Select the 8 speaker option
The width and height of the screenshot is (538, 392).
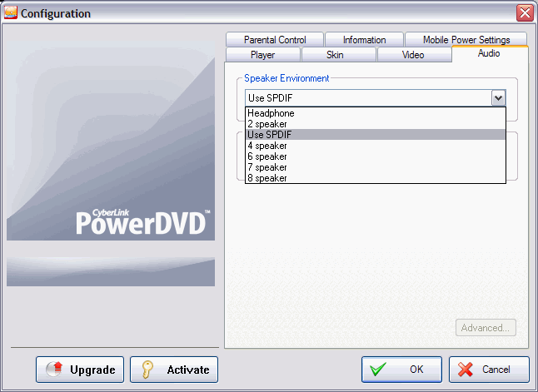click(x=376, y=177)
